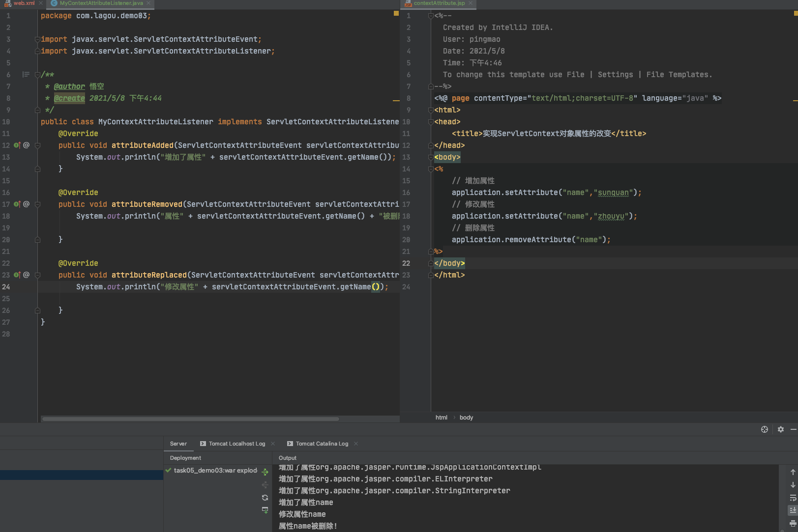Click the body breadcrumb in JSP editor
This screenshot has height=532, width=798.
(466, 418)
